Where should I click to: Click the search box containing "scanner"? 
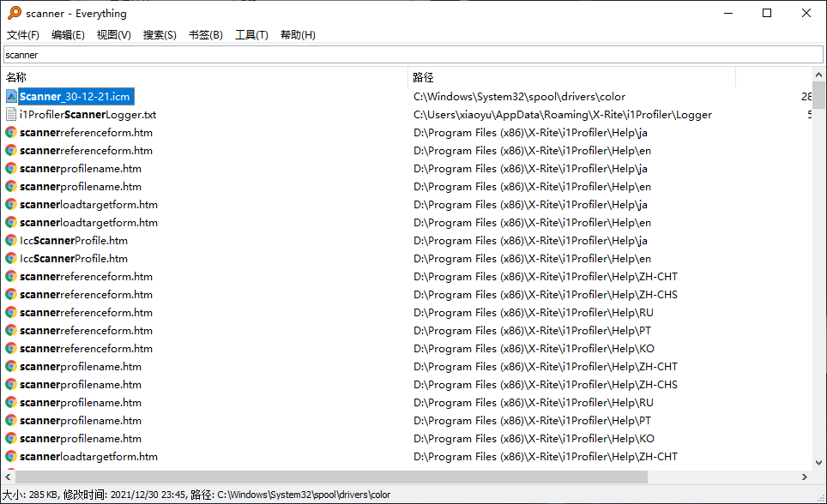tap(412, 55)
